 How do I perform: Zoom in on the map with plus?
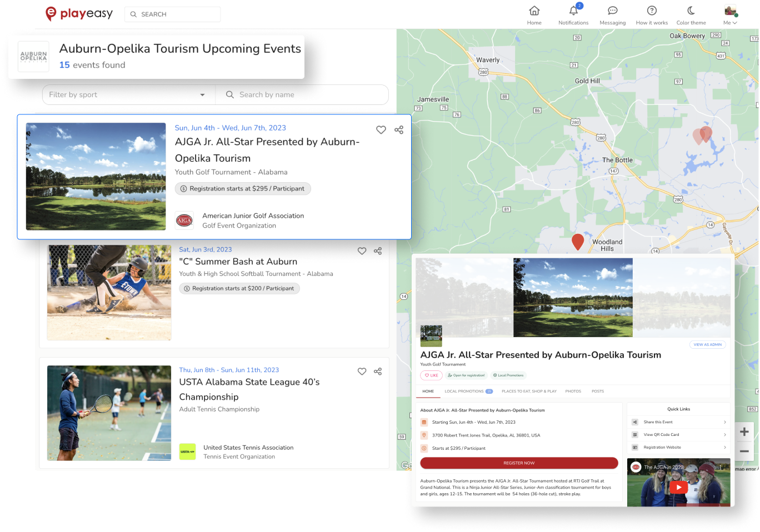tap(744, 432)
